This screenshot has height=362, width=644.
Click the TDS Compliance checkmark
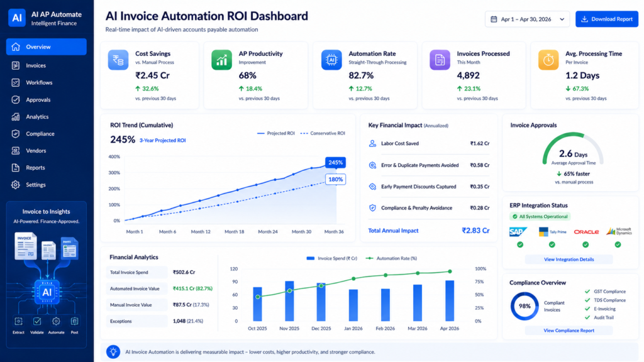(587, 300)
